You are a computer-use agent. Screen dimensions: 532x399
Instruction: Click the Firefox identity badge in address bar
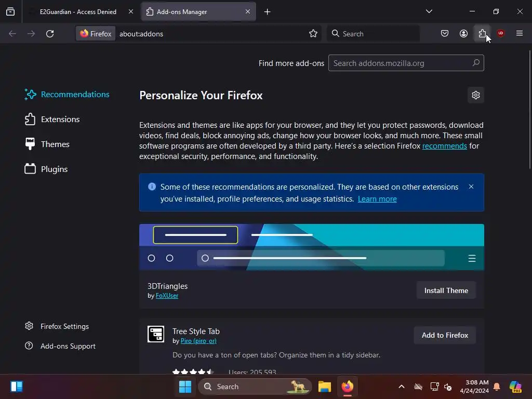[x=96, y=34]
